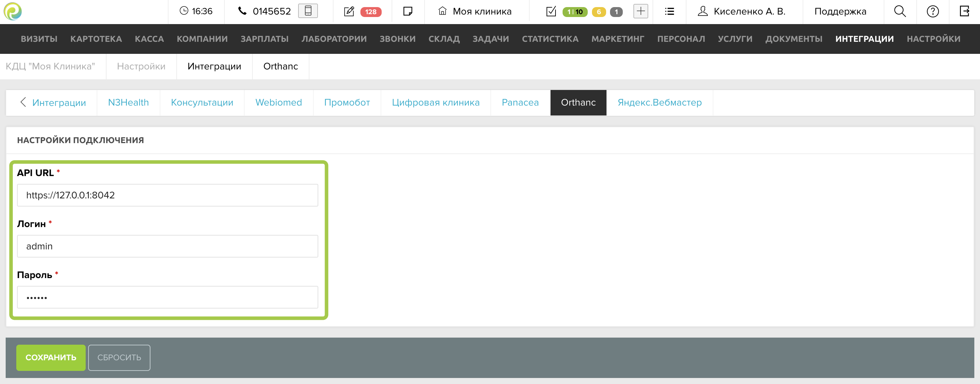Open the tasks checkbox icon
The image size is (980, 384).
coord(551,11)
